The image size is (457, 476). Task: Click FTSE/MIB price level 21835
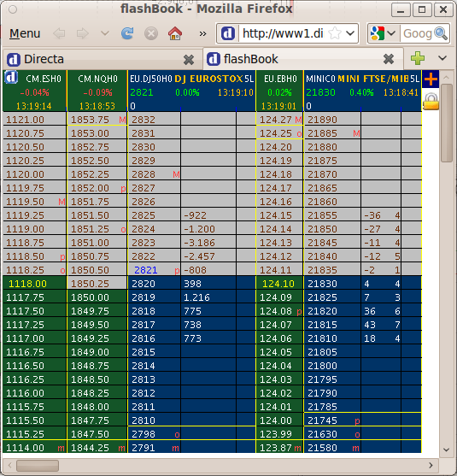(x=322, y=270)
